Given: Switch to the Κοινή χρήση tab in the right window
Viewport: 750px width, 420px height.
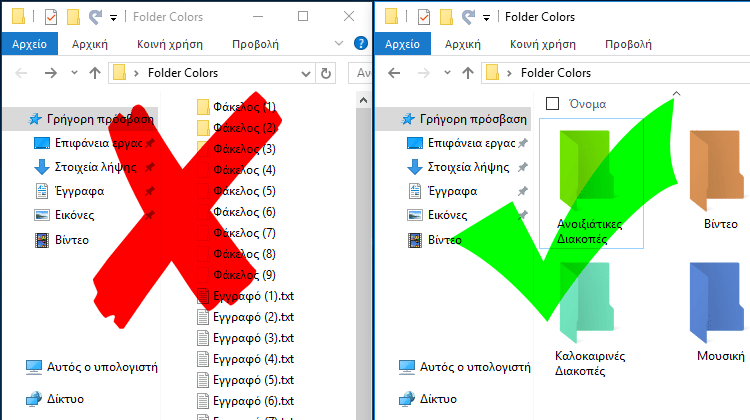Looking at the screenshot, I should 540,44.
